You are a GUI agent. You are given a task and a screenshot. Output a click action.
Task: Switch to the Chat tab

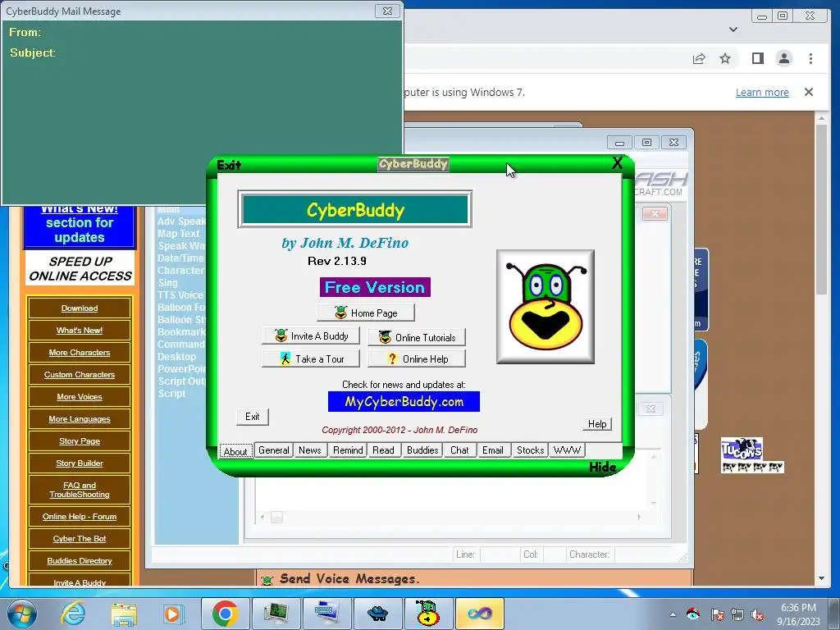coord(459,450)
